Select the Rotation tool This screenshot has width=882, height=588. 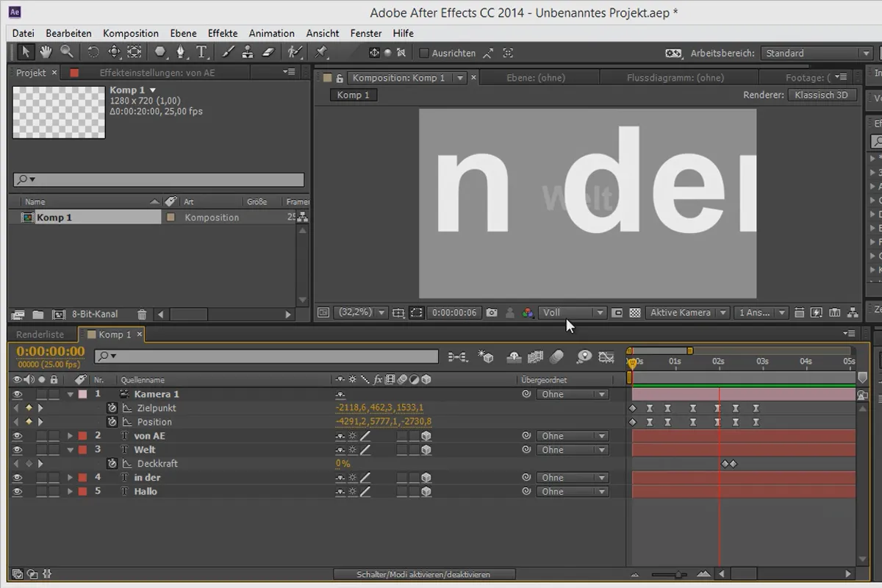click(x=93, y=52)
